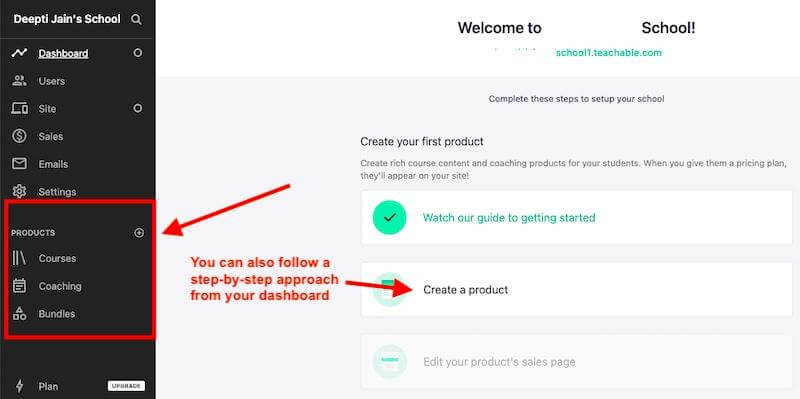The image size is (800, 399).
Task: Click the Dashboard trend-line icon
Action: click(19, 53)
